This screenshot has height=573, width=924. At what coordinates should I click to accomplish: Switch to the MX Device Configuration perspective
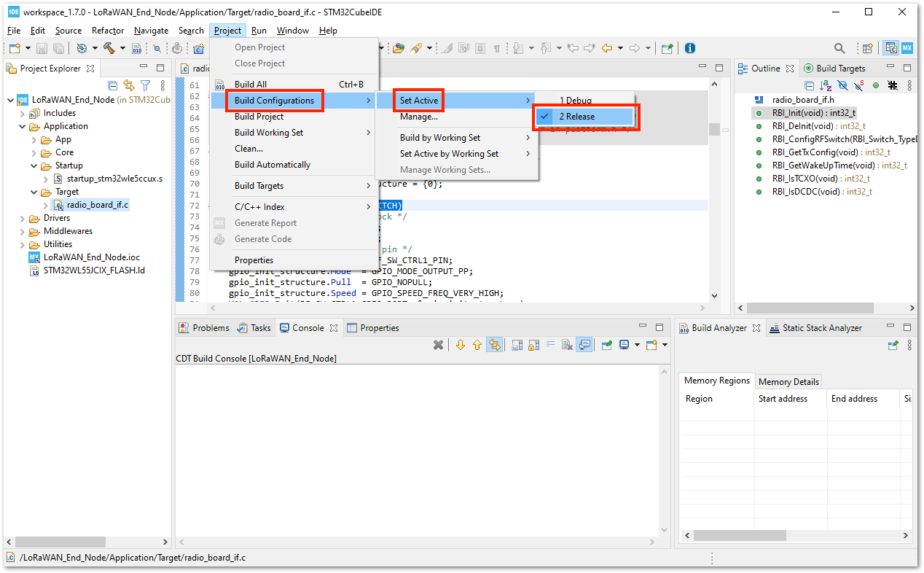(x=907, y=48)
